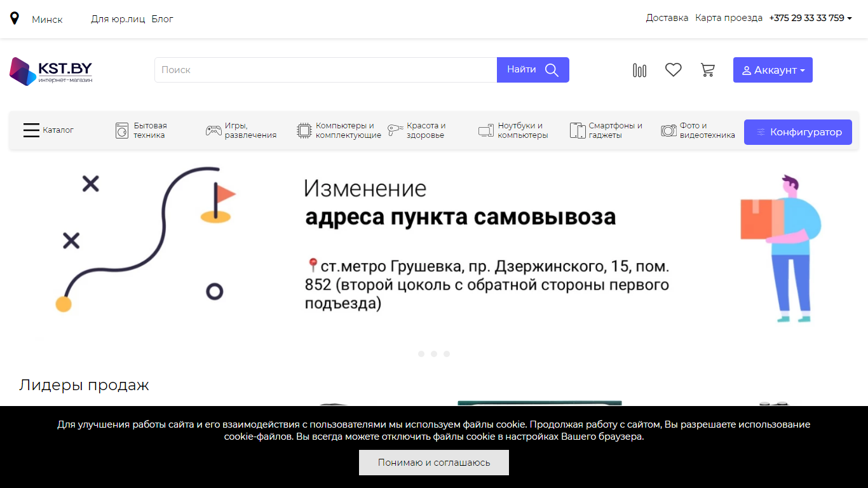Image resolution: width=868 pixels, height=488 pixels.
Task: Click the hair dryer icon for Красота
Action: tap(395, 130)
